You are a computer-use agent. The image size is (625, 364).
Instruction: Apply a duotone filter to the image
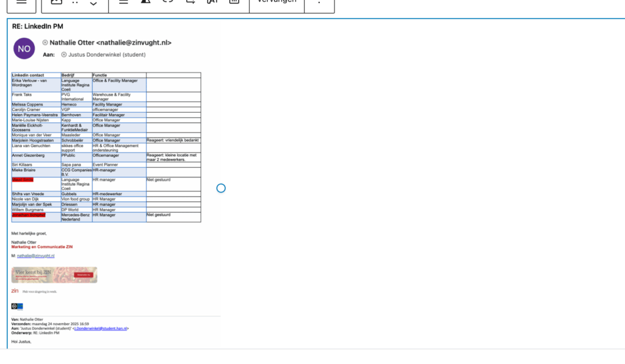(145, 2)
